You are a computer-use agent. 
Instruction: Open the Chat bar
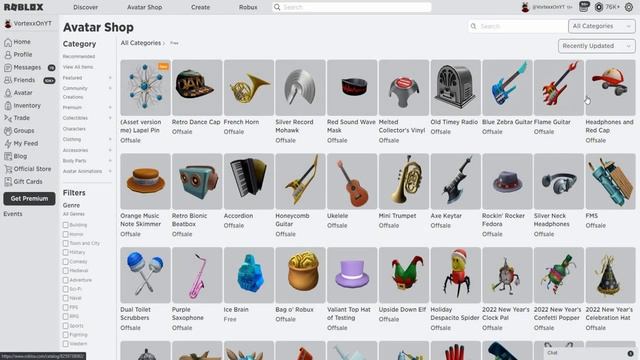[x=590, y=353]
